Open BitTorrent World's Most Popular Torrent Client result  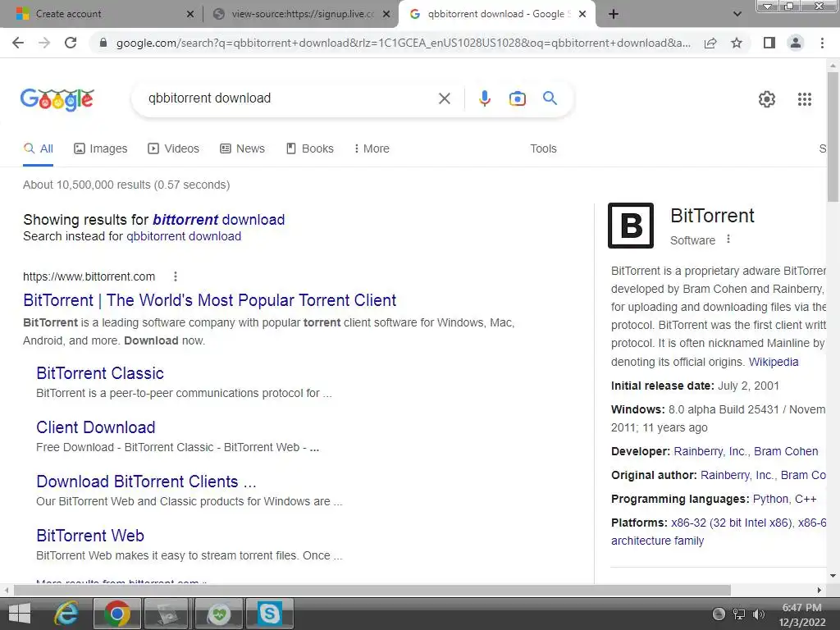click(209, 300)
